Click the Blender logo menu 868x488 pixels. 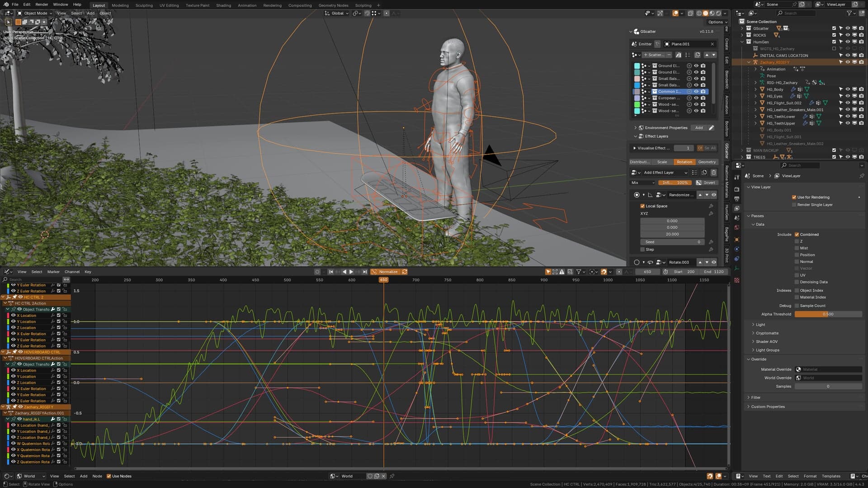(6, 5)
